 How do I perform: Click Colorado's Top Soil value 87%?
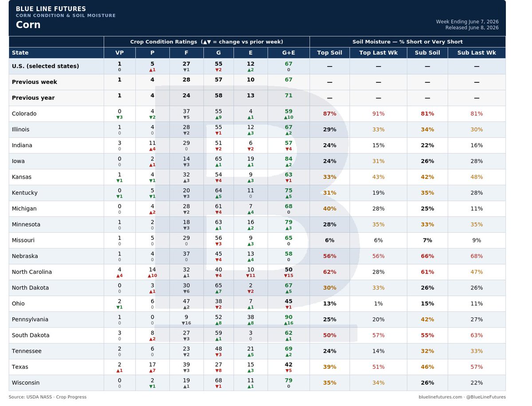pos(329,114)
